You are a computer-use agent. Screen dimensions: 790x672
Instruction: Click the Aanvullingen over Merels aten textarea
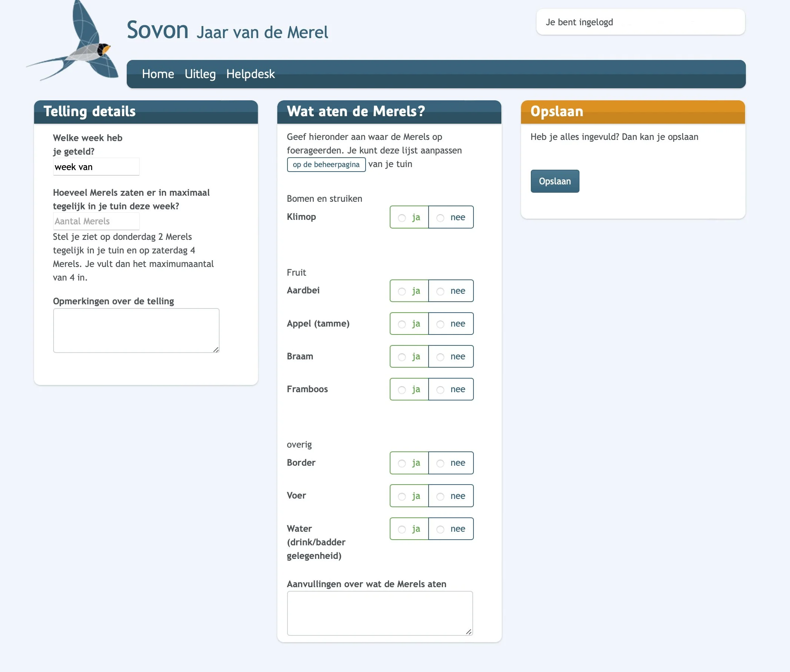coord(380,613)
